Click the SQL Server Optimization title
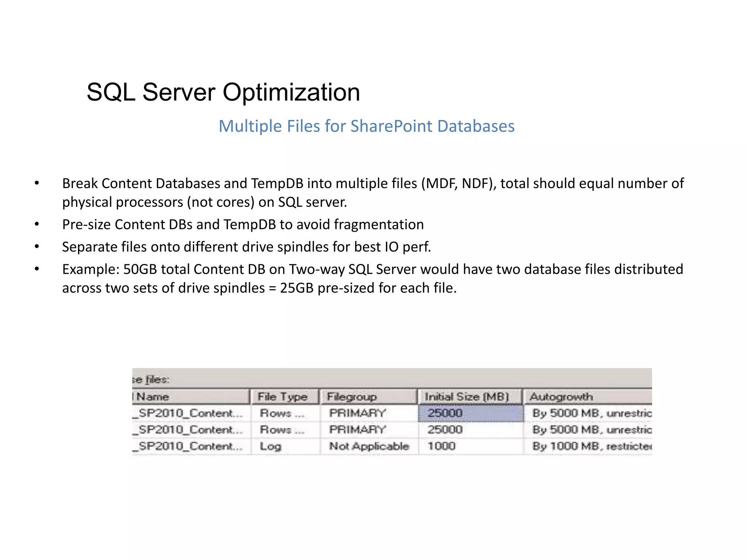This screenshot has height=560, width=747. coord(223,92)
